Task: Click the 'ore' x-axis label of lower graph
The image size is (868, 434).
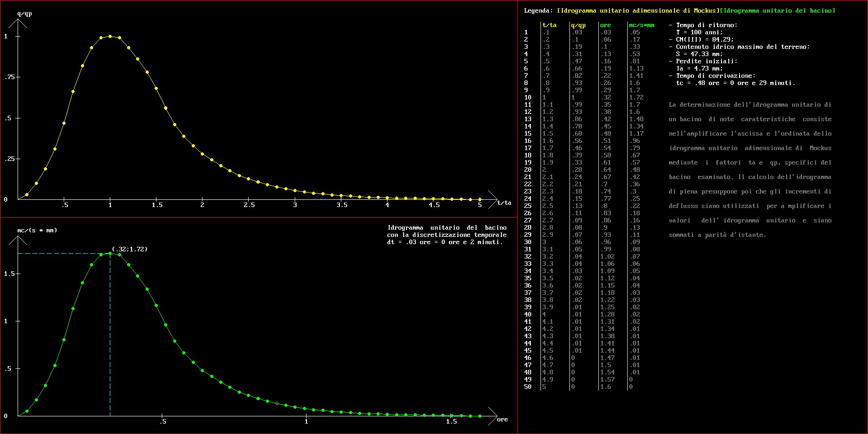Action: [502, 420]
